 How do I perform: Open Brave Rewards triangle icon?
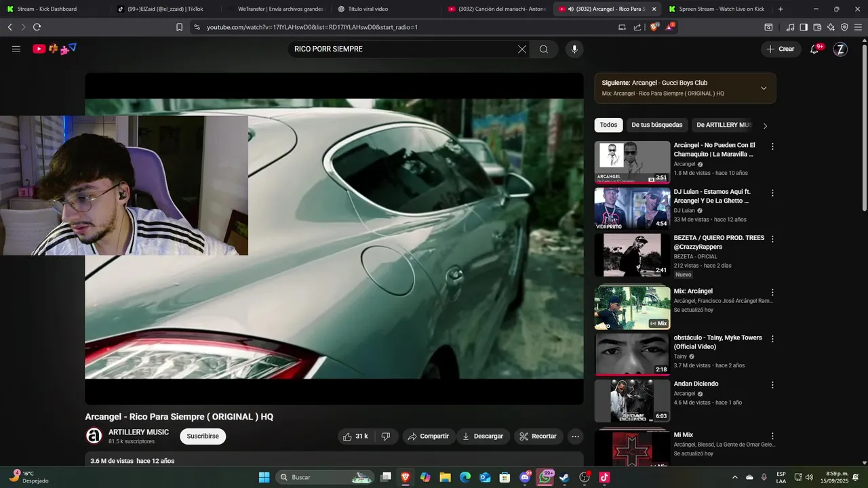670,27
